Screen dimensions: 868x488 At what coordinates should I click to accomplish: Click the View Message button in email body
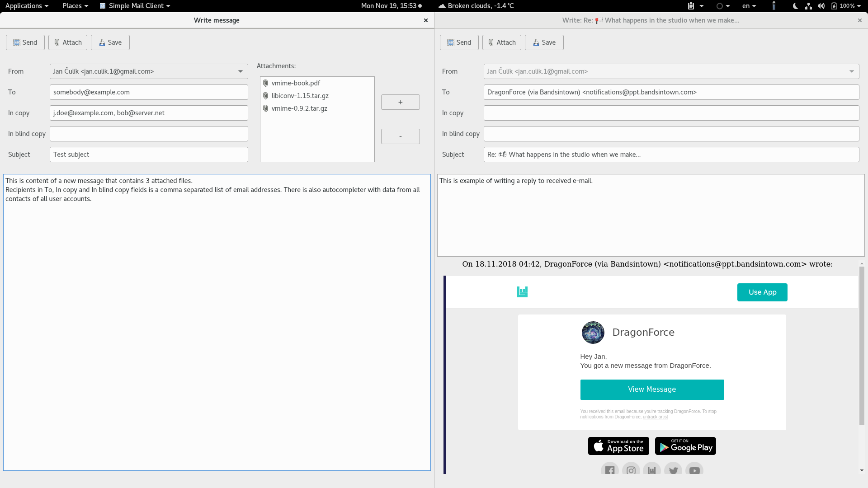[x=652, y=389]
